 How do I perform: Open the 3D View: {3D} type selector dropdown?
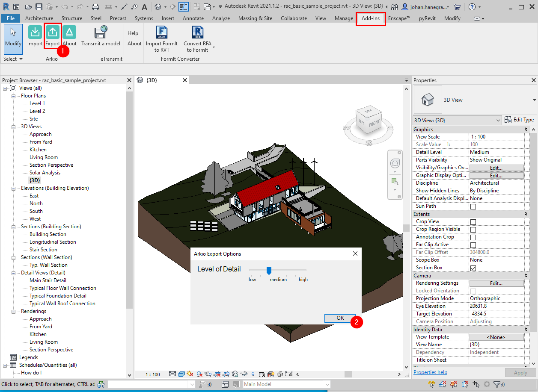(x=457, y=121)
